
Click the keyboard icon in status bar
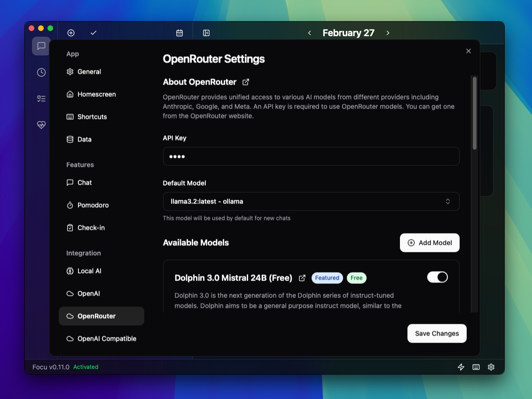[x=476, y=367]
